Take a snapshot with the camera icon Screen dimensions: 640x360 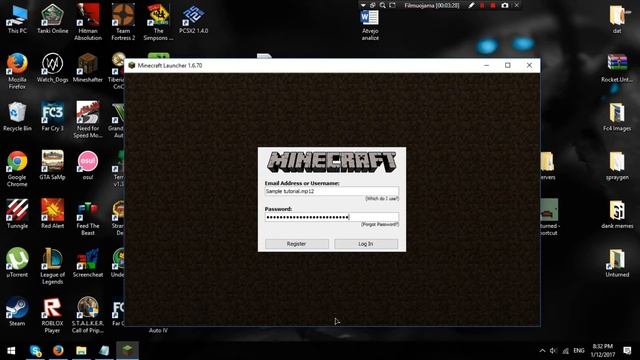pos(505,5)
